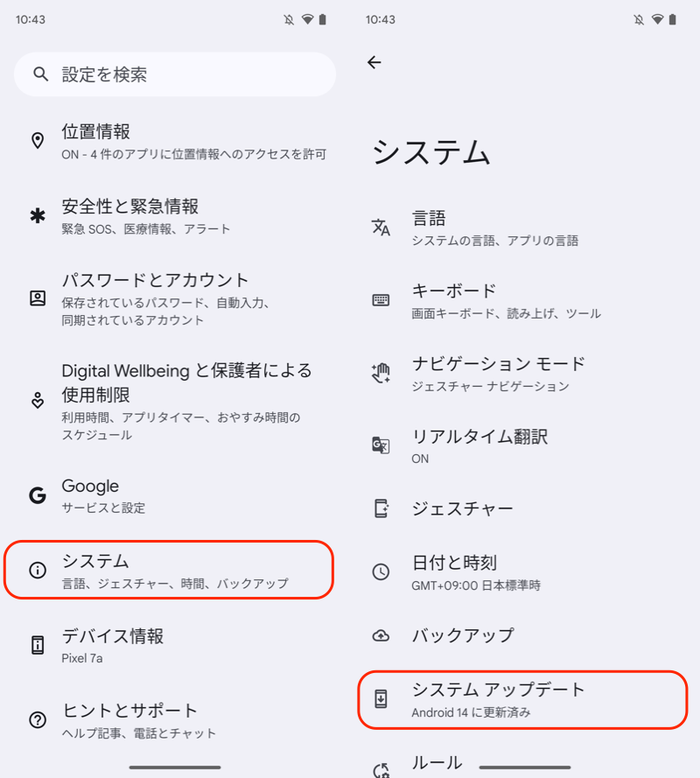Screen dimensions: 700x778
Task: Tap the location pin icon
Action: point(38,141)
